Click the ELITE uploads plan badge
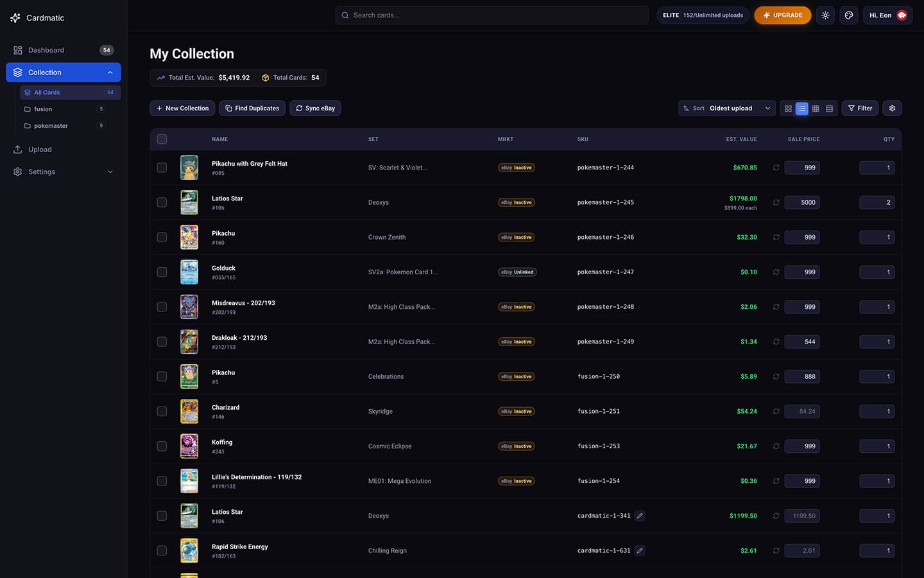Screen dimensions: 924x578 pos(703,15)
